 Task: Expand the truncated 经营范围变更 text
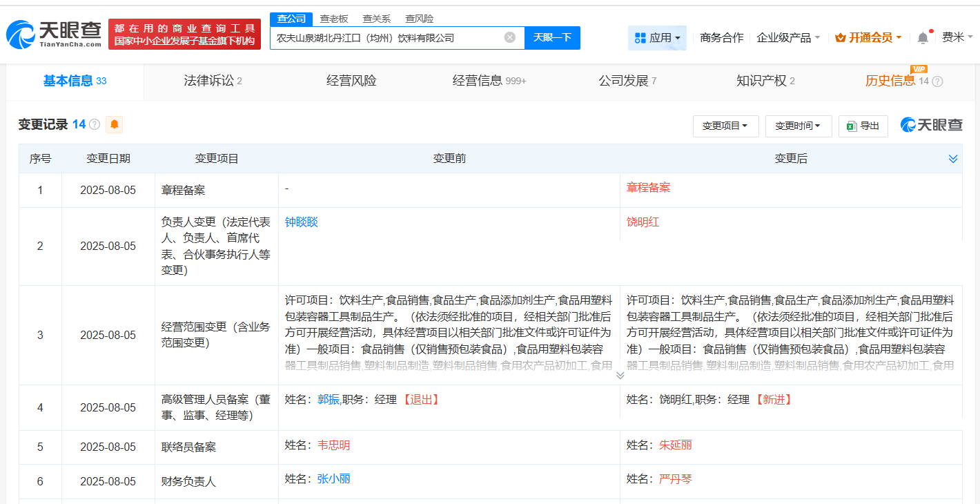tap(620, 375)
